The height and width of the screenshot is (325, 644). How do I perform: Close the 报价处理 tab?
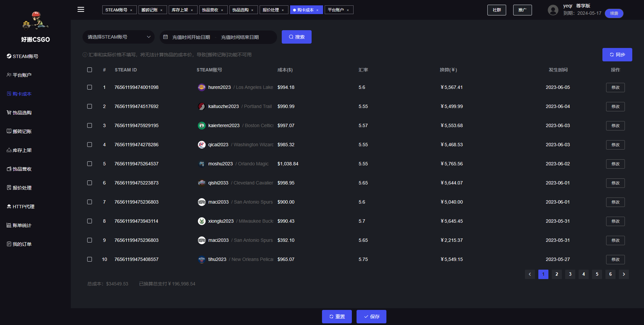[x=283, y=10]
